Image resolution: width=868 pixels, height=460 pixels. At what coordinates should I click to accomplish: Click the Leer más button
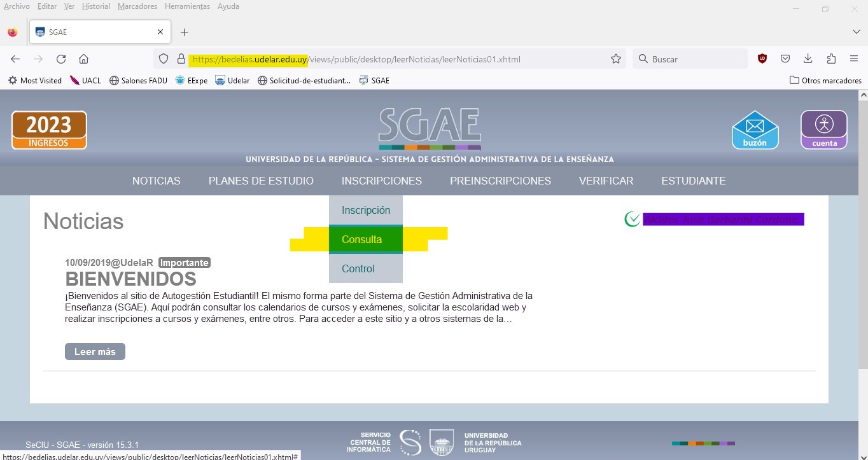tap(95, 351)
